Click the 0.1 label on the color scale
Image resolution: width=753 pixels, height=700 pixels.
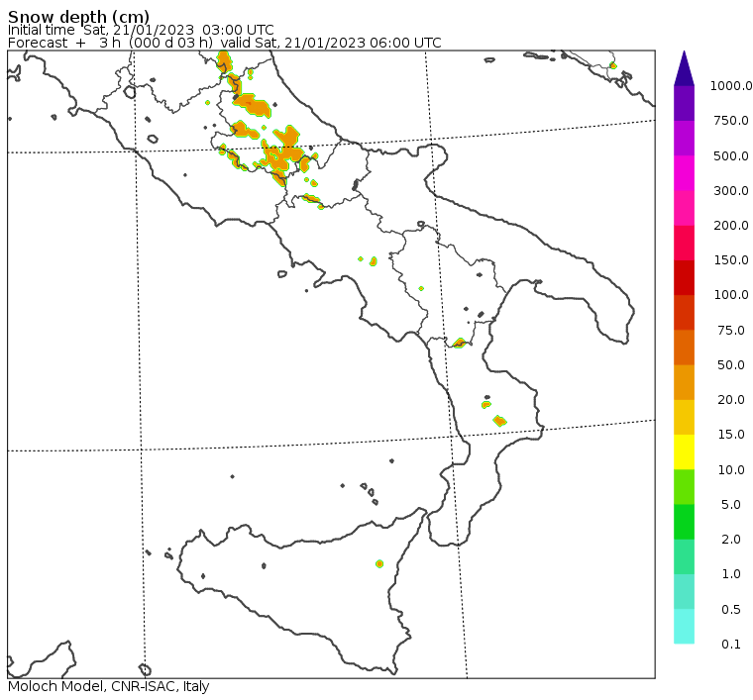tap(731, 644)
